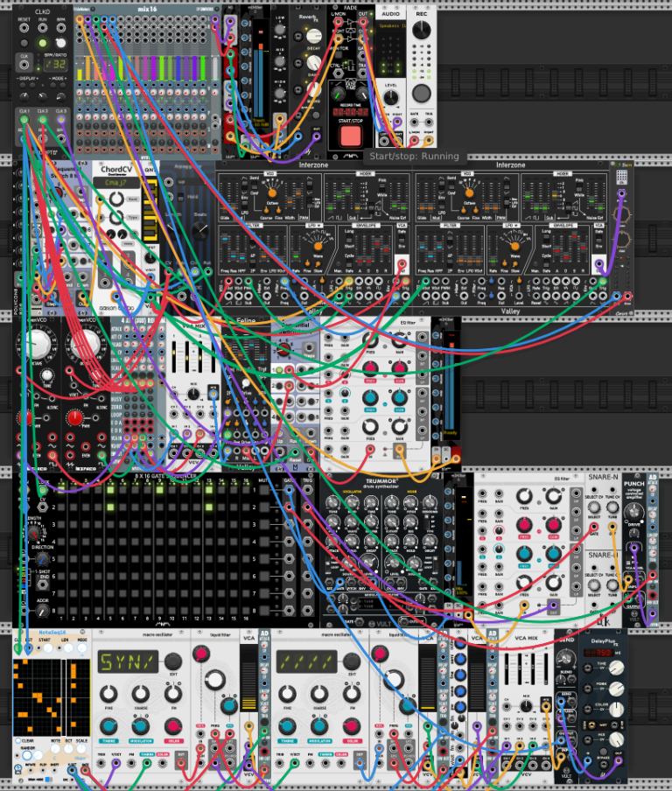Click the BPM/RATIO display on CLKD

click(55, 65)
